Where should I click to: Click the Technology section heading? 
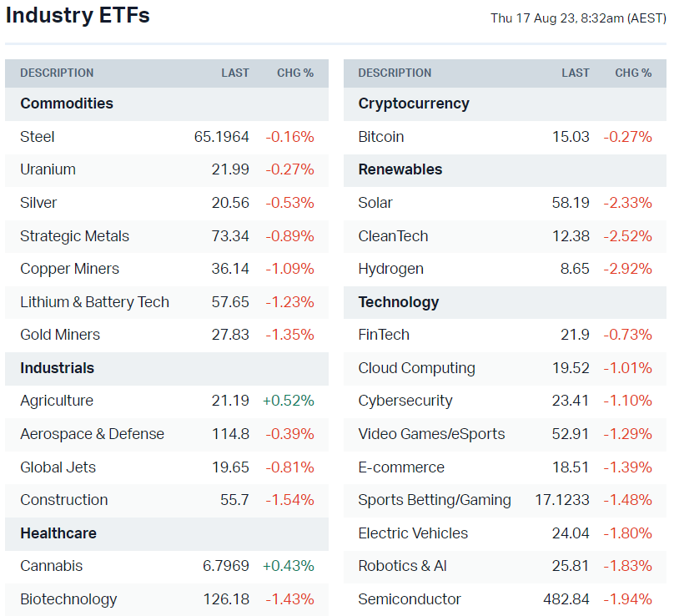(399, 302)
